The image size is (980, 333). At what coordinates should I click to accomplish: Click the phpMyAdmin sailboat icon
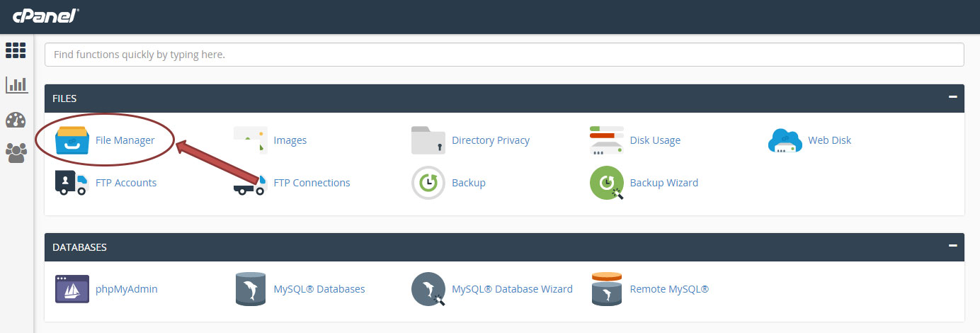click(72, 289)
